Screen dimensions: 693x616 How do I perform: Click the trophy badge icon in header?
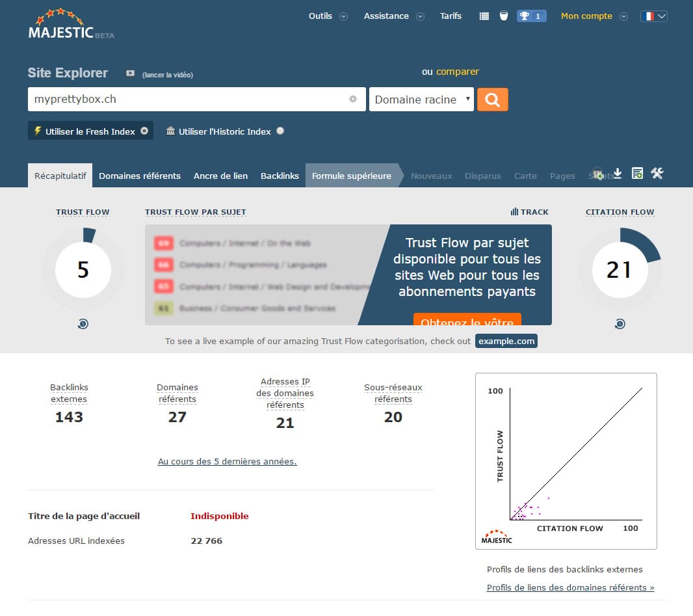pos(531,16)
